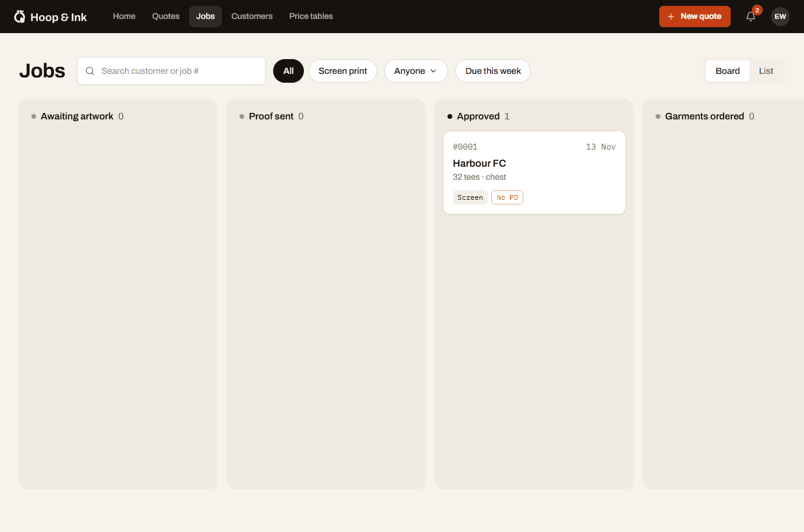Screen dimensions: 804x532
Task: Focus the search customer or job field
Action: 171,71
